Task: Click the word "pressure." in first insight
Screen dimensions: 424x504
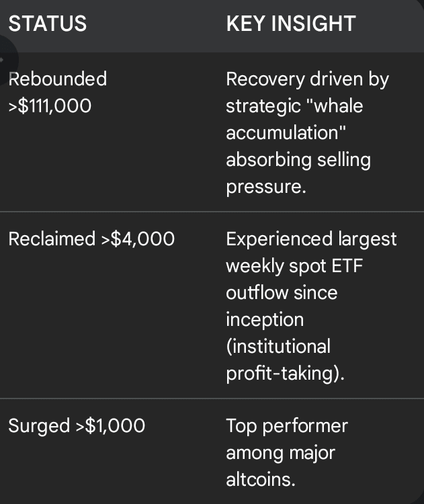Action: [265, 187]
